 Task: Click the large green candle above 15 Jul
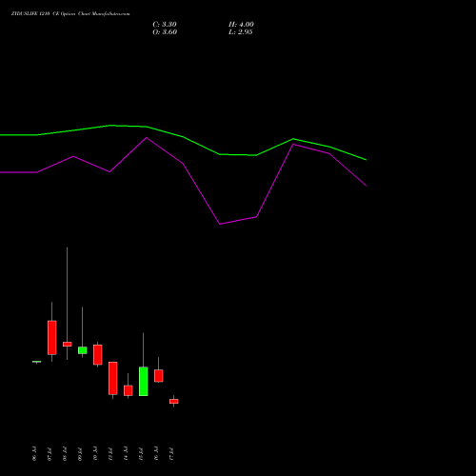[x=144, y=382]
